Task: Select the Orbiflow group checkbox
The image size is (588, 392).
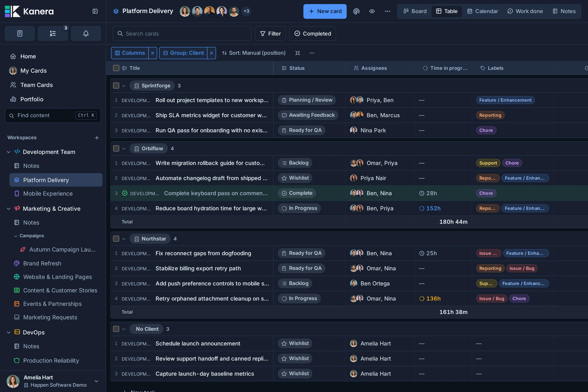Action: [116, 148]
